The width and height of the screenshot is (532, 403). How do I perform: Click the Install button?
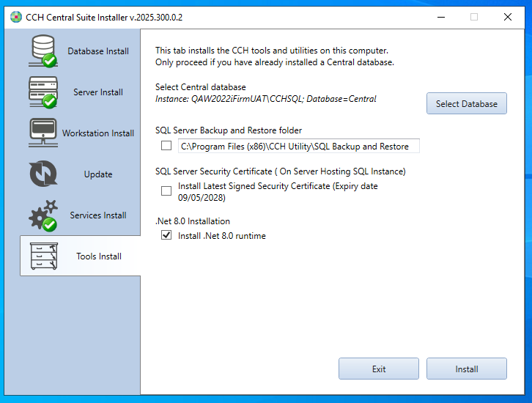(467, 369)
